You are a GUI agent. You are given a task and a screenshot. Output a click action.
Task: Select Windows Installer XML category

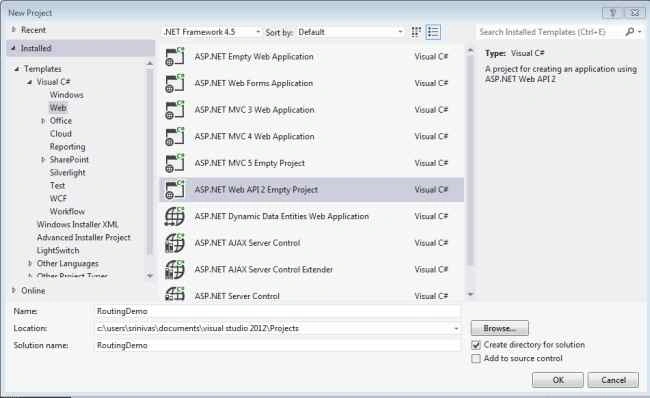[x=78, y=224]
